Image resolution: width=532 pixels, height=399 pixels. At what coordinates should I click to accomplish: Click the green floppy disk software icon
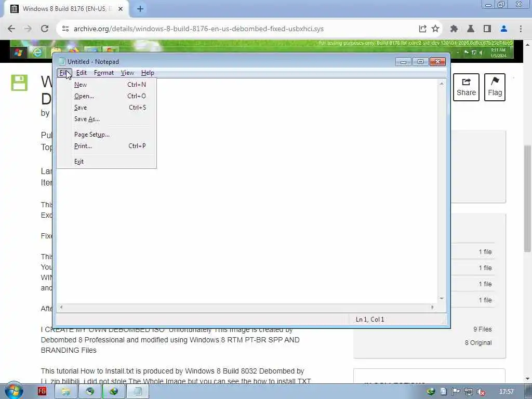19,83
